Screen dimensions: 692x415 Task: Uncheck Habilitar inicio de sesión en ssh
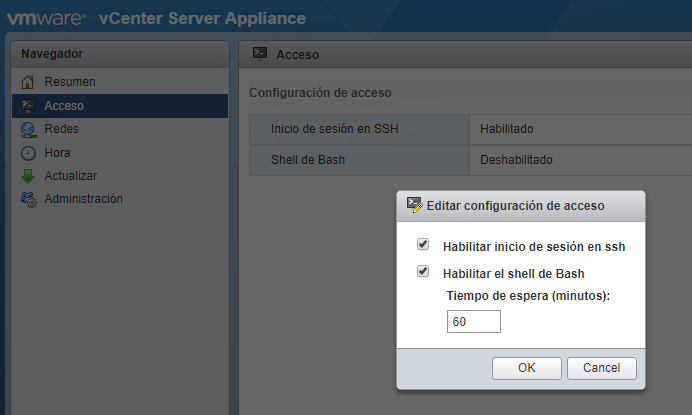coord(423,244)
